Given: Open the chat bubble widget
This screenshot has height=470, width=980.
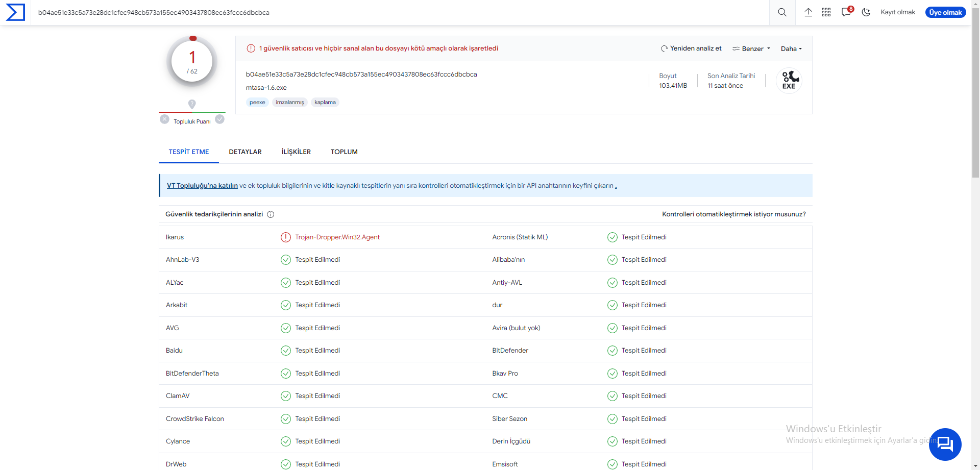Looking at the screenshot, I should pos(945,444).
